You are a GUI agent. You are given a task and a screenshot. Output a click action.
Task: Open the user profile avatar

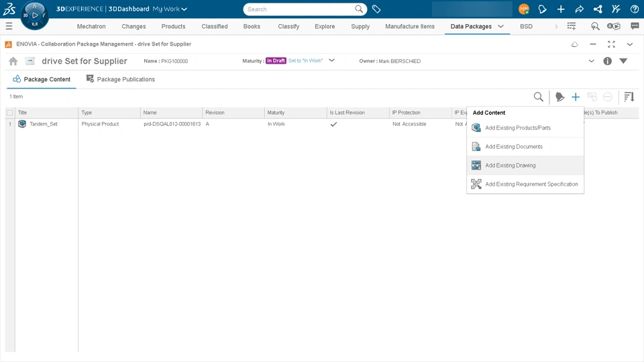[x=524, y=9]
